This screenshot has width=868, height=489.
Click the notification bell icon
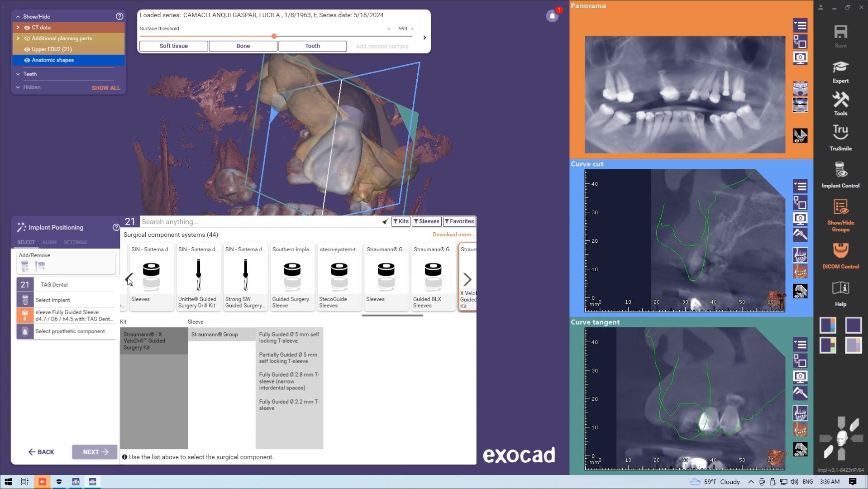point(552,16)
